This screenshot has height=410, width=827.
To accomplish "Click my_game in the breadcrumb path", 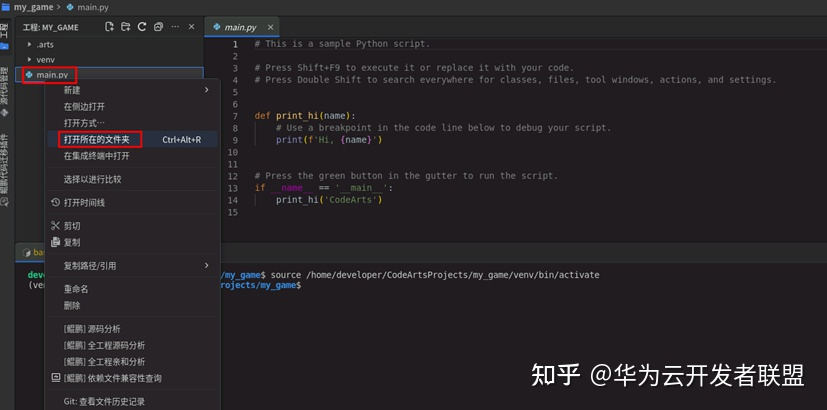I will click(x=33, y=7).
